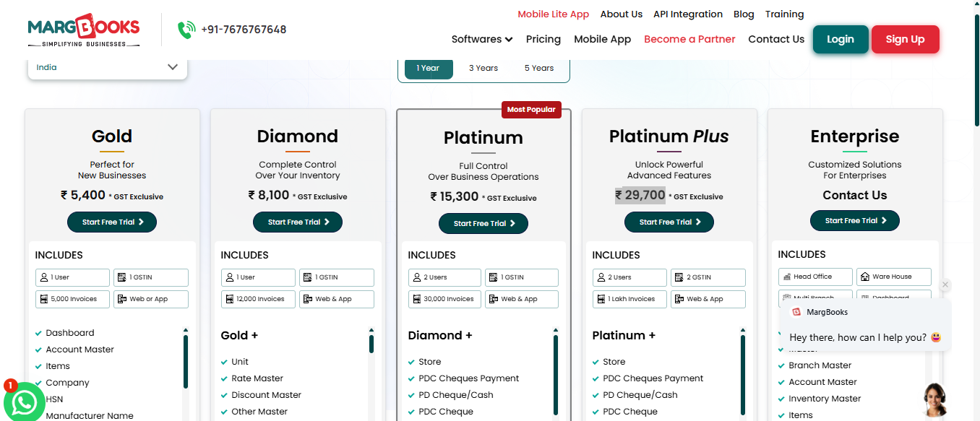Select the 5 Years billing option
This screenshot has width=980, height=421.
pos(539,68)
